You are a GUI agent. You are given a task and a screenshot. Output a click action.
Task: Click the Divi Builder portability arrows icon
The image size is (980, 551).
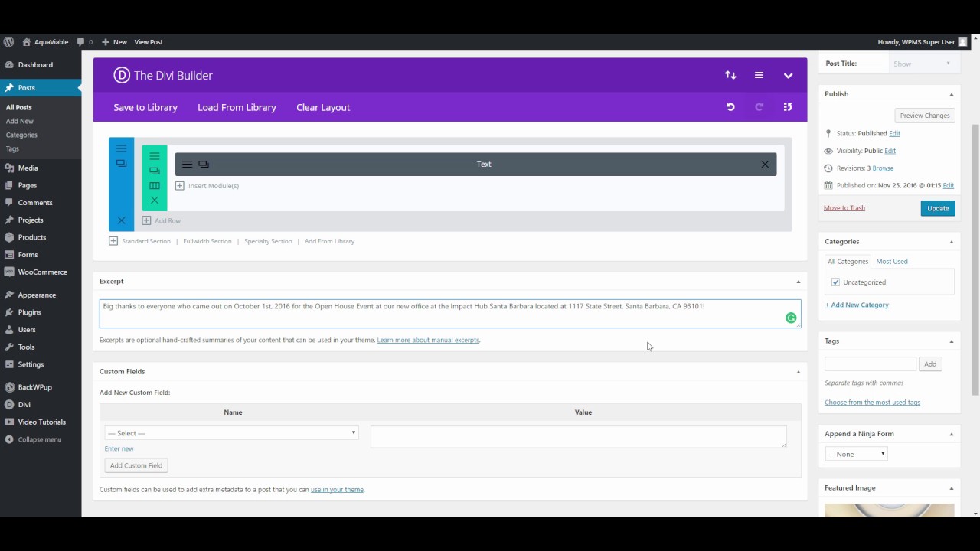tap(730, 75)
